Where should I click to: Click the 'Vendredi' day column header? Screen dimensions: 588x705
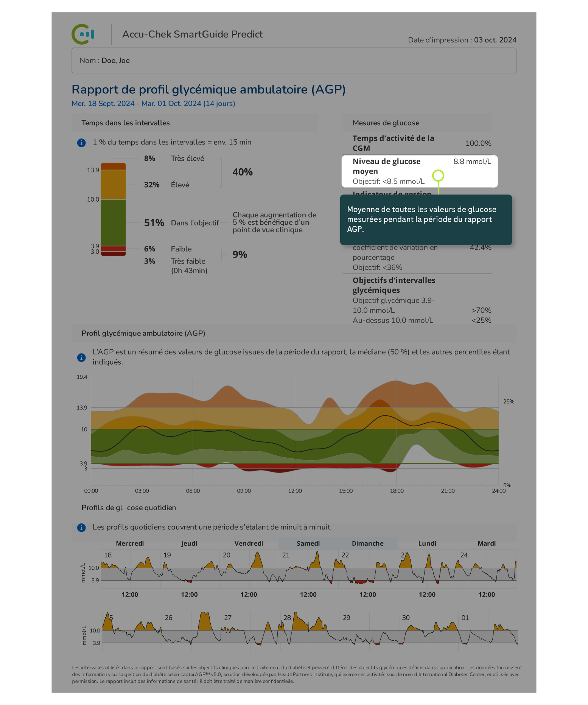click(x=249, y=544)
